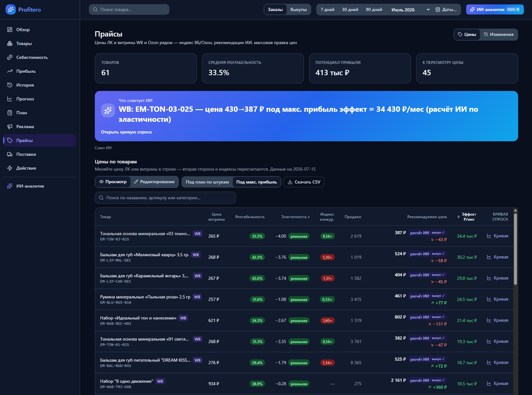
Task: Click расчёт ИИ badge for EM-TON-03-025
Action: [x=427, y=233]
